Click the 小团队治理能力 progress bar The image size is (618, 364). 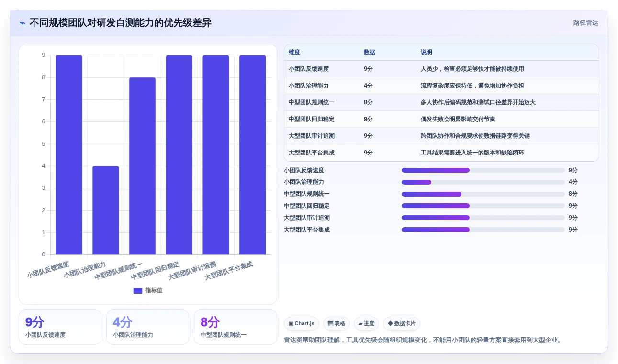(483, 182)
